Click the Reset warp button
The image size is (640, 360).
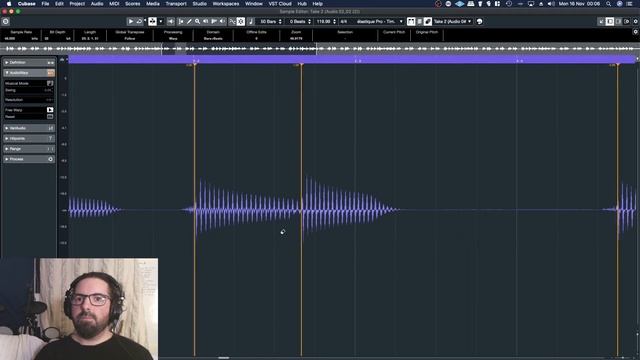[50, 117]
